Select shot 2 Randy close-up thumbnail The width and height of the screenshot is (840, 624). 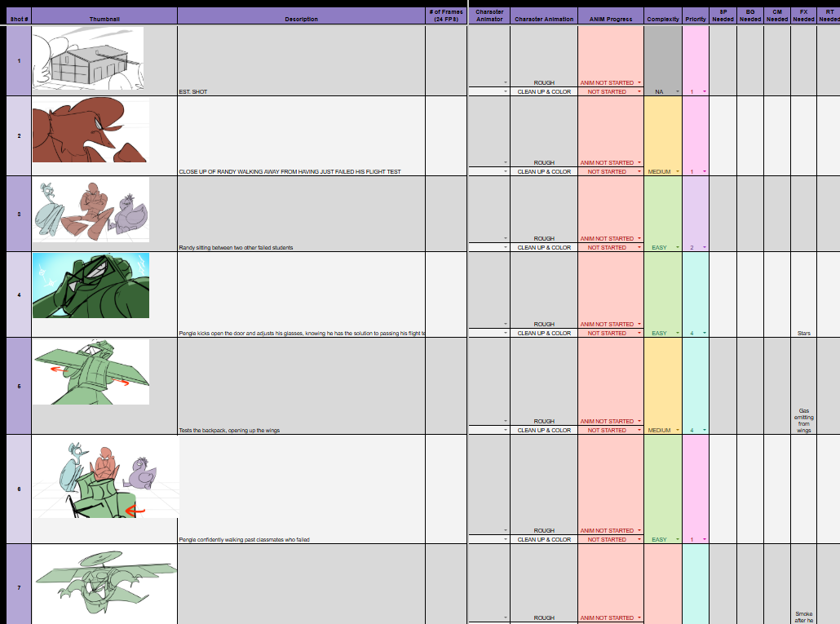pos(91,130)
